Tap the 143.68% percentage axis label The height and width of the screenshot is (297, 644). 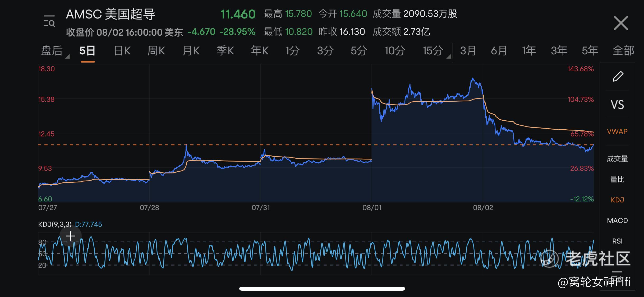581,69
